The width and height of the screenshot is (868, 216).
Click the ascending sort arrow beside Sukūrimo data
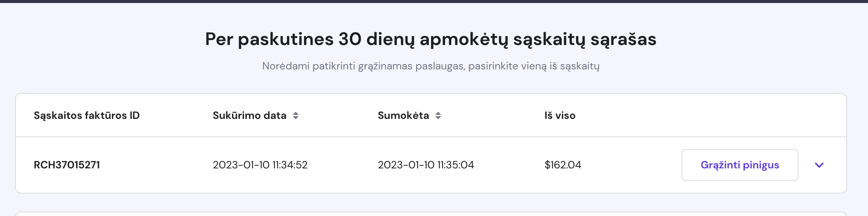pyautogui.click(x=296, y=113)
